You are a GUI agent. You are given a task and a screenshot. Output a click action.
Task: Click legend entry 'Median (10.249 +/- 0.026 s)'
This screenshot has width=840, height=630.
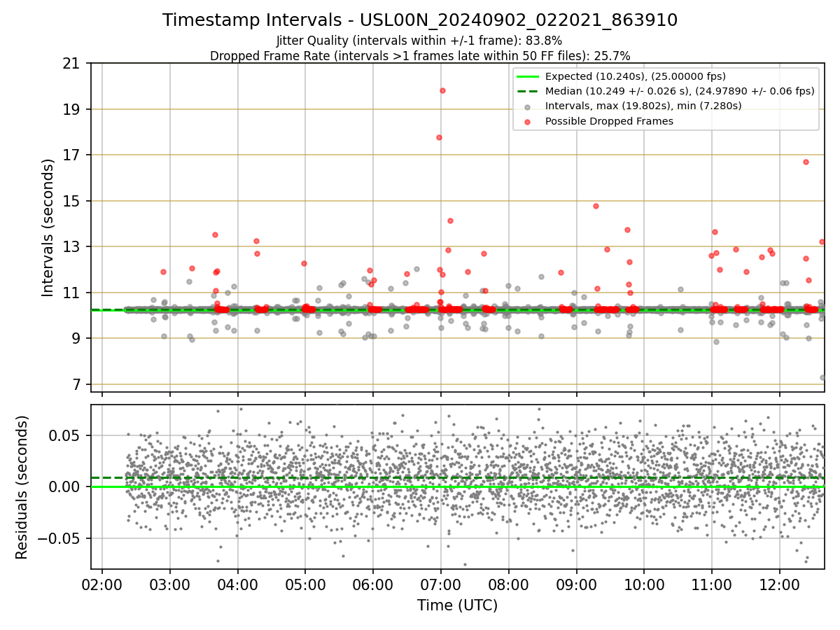[680, 91]
